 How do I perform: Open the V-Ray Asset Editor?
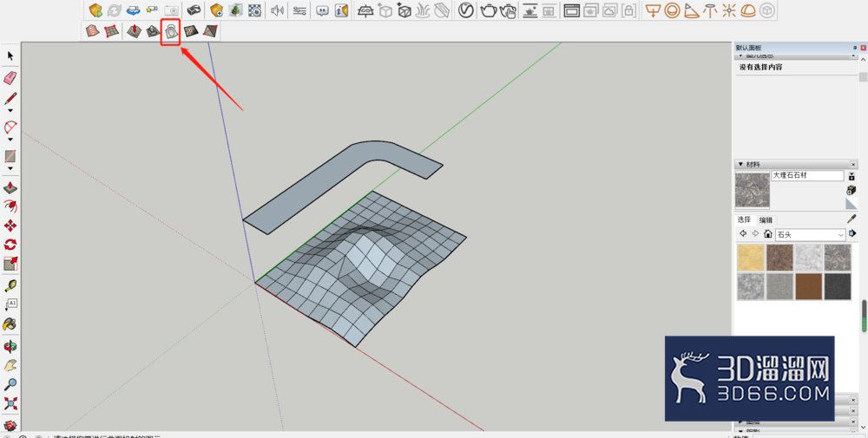(x=466, y=10)
